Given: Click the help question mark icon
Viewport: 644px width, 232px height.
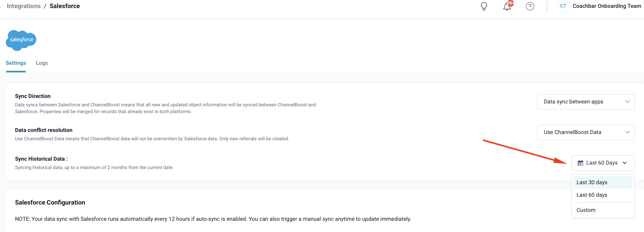Looking at the screenshot, I should tap(530, 6).
